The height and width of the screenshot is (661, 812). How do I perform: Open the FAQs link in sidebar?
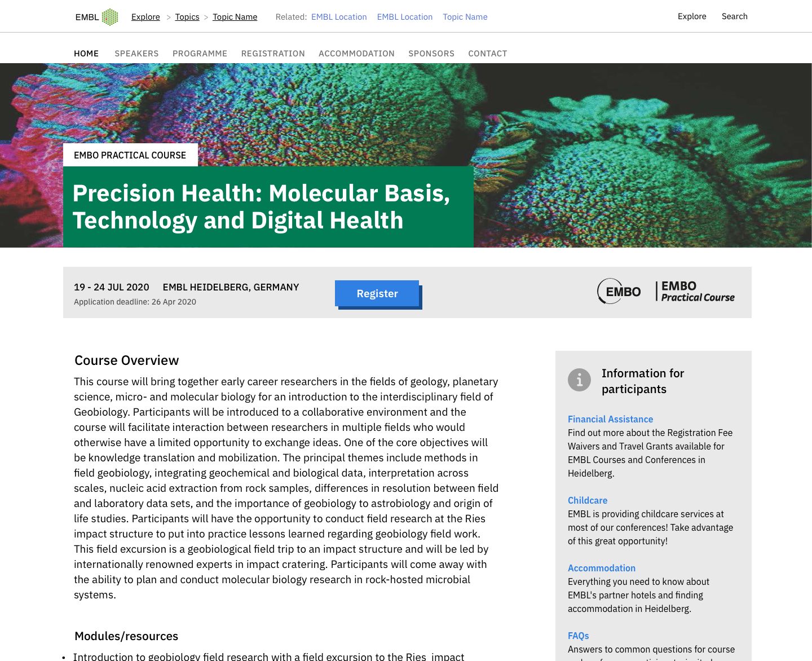pyautogui.click(x=578, y=636)
